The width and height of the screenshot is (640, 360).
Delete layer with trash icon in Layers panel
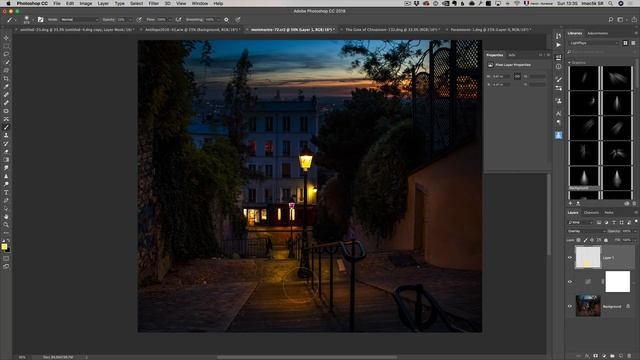(x=629, y=356)
